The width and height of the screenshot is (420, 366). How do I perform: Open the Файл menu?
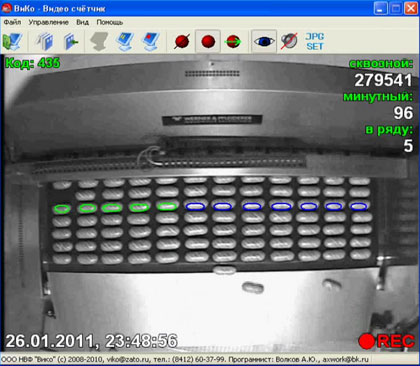pos(12,22)
